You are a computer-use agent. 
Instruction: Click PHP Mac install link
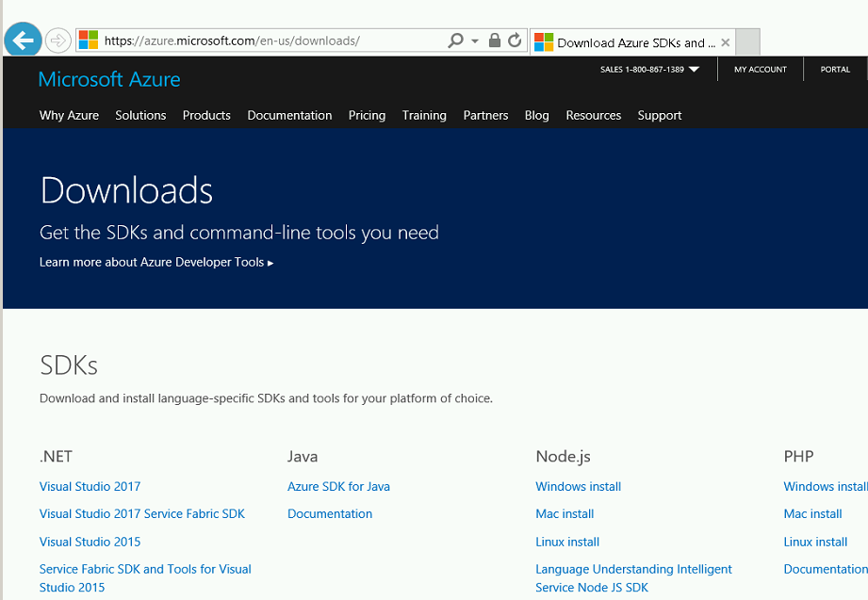coord(812,513)
